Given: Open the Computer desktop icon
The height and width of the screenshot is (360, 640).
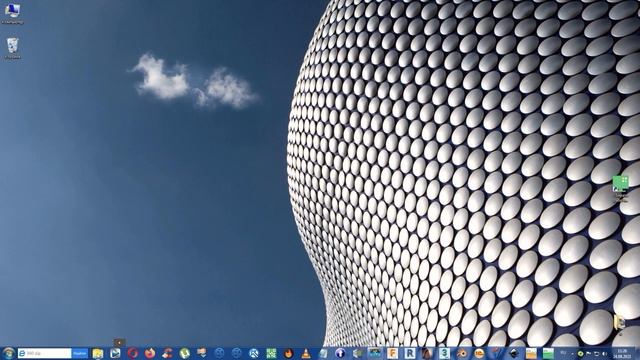Looking at the screenshot, I should (x=12, y=13).
